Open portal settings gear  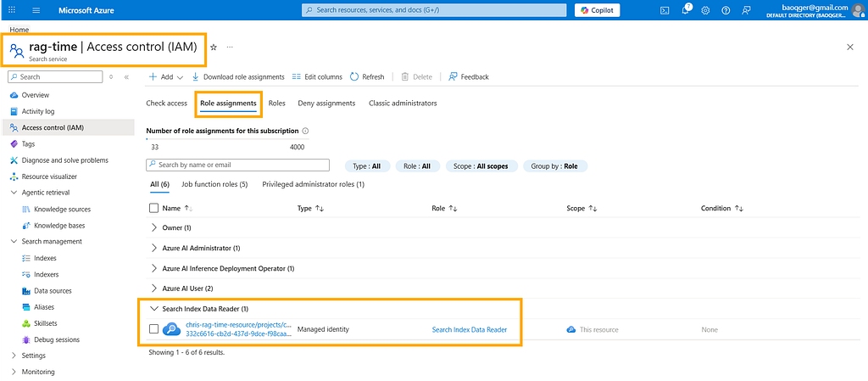(705, 10)
